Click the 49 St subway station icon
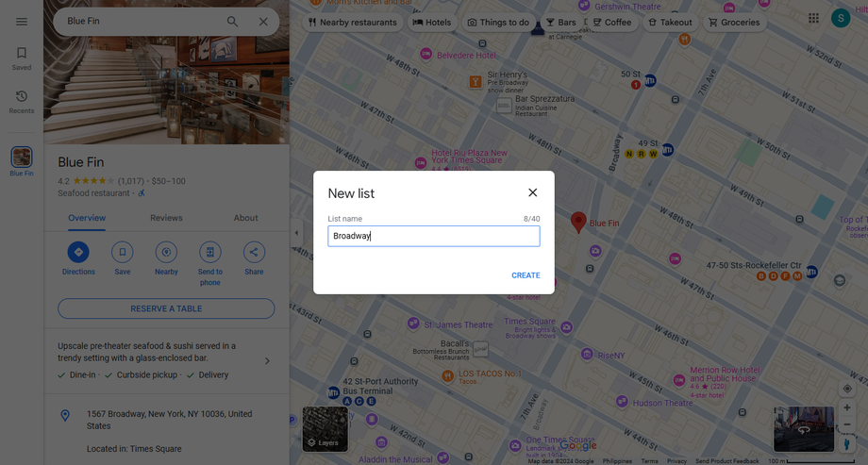This screenshot has width=868, height=465. click(668, 149)
